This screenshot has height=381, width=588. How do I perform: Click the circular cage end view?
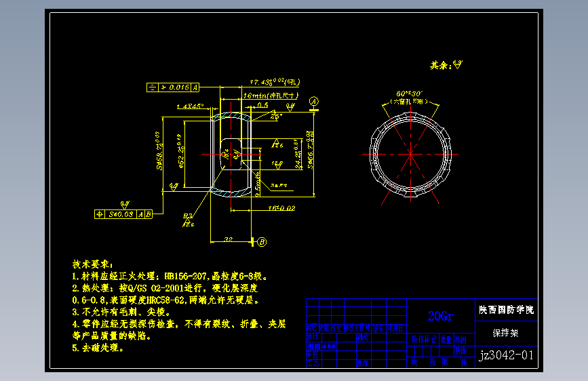(x=410, y=154)
